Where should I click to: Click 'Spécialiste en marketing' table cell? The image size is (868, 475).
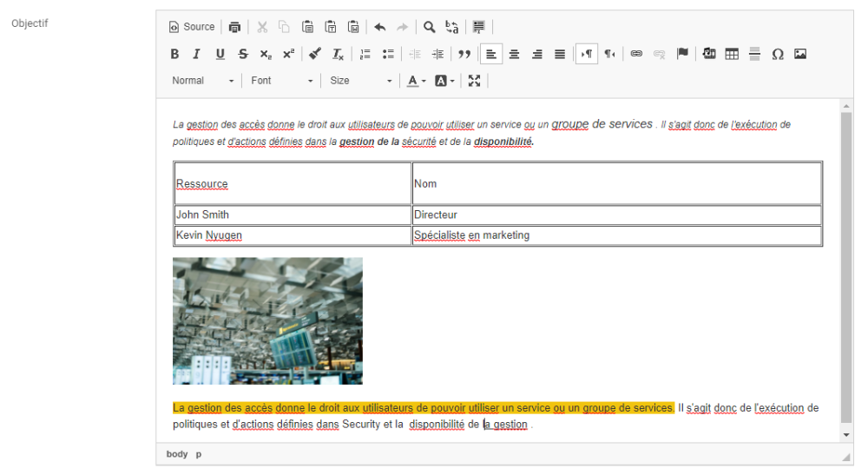pyautogui.click(x=616, y=235)
